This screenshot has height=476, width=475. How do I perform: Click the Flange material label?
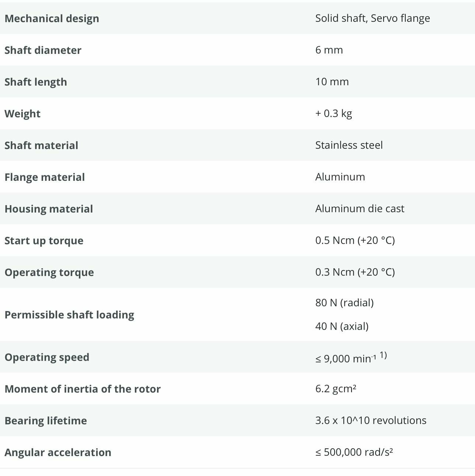pos(45,177)
